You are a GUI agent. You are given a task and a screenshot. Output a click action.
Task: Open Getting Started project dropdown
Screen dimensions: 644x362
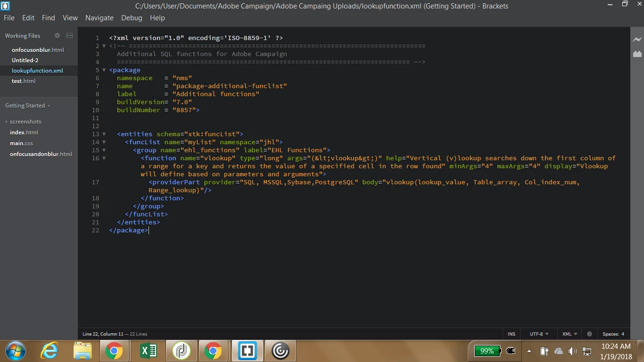pyautogui.click(x=27, y=106)
